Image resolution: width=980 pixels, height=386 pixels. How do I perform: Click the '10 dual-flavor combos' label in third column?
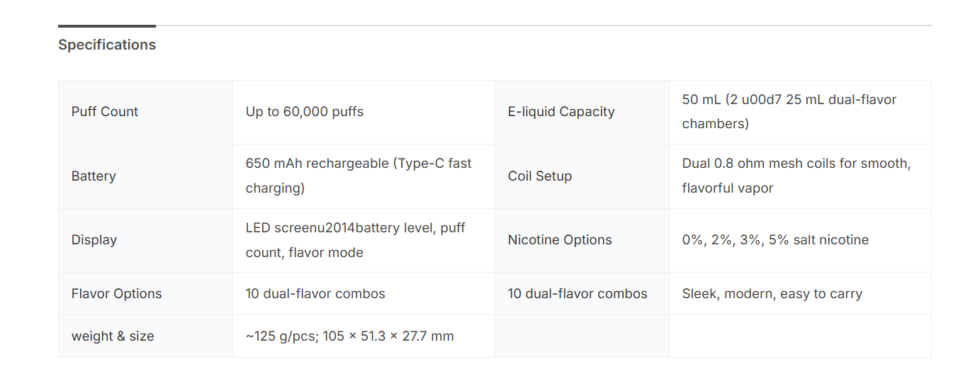[578, 294]
